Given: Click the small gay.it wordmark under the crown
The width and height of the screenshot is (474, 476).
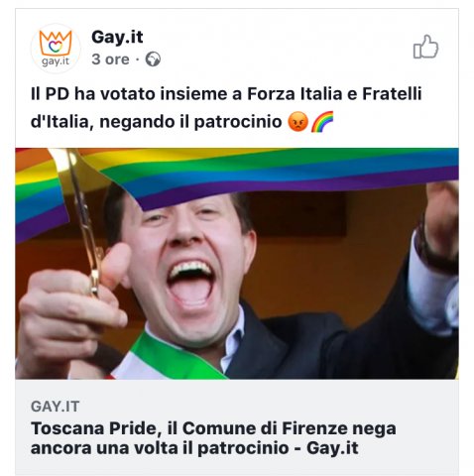Looking at the screenshot, I should click(x=56, y=61).
